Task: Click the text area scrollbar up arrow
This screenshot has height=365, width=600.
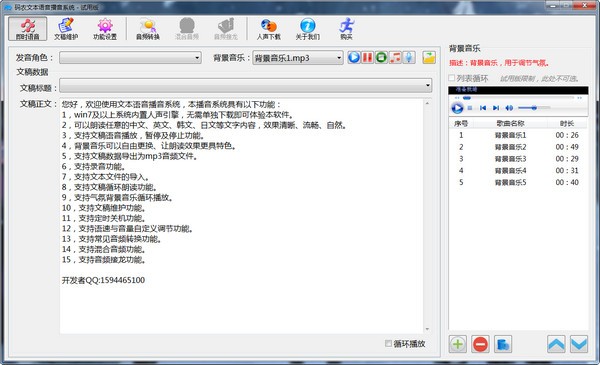Action: coord(427,103)
